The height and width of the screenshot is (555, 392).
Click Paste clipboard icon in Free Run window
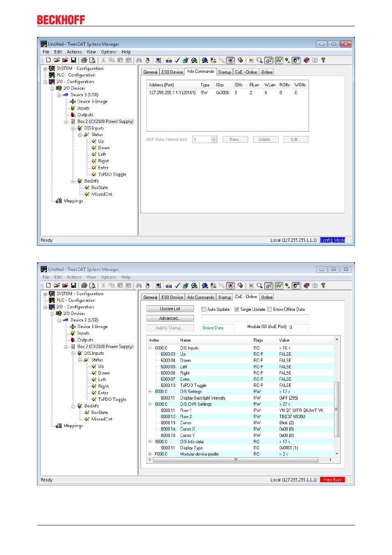(x=120, y=285)
